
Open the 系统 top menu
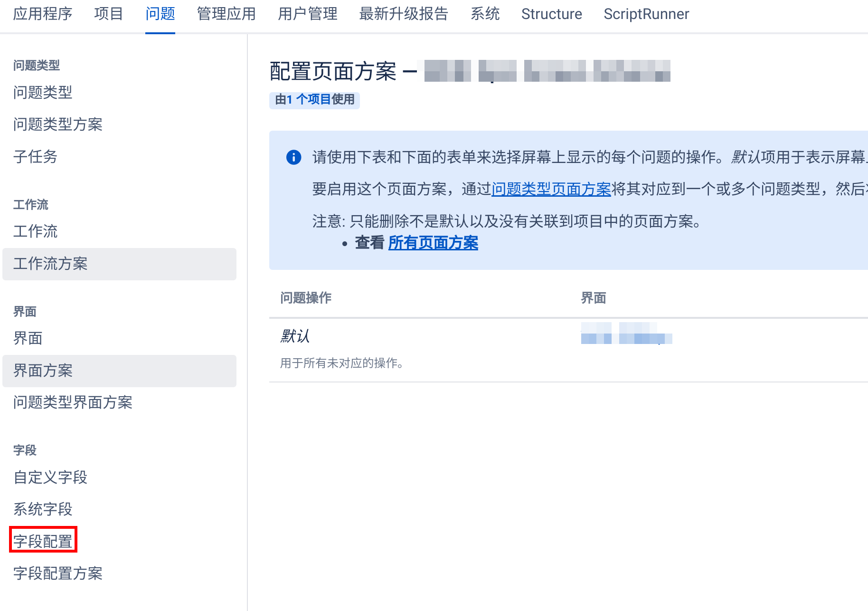point(485,14)
